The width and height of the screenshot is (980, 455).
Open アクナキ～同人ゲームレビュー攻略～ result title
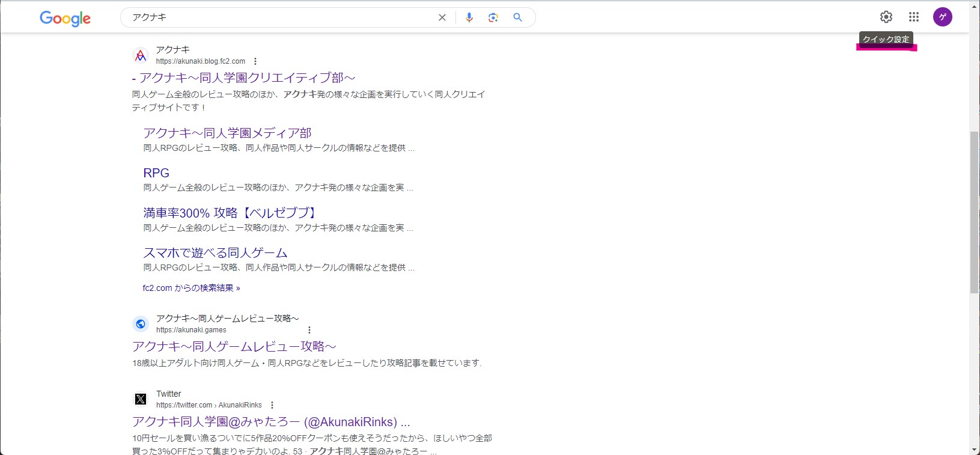tap(234, 346)
